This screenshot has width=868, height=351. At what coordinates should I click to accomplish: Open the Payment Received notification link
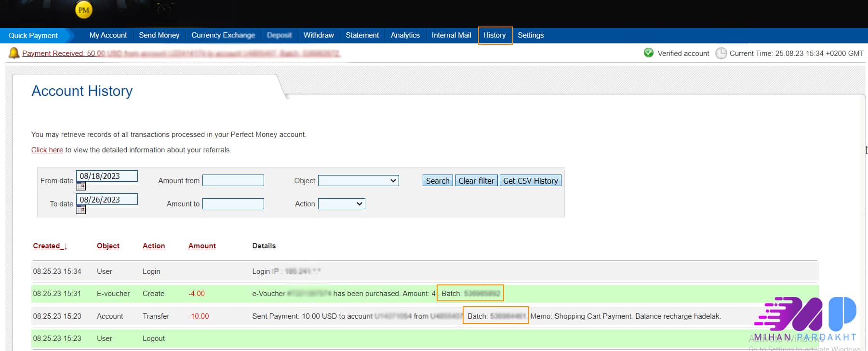click(181, 54)
